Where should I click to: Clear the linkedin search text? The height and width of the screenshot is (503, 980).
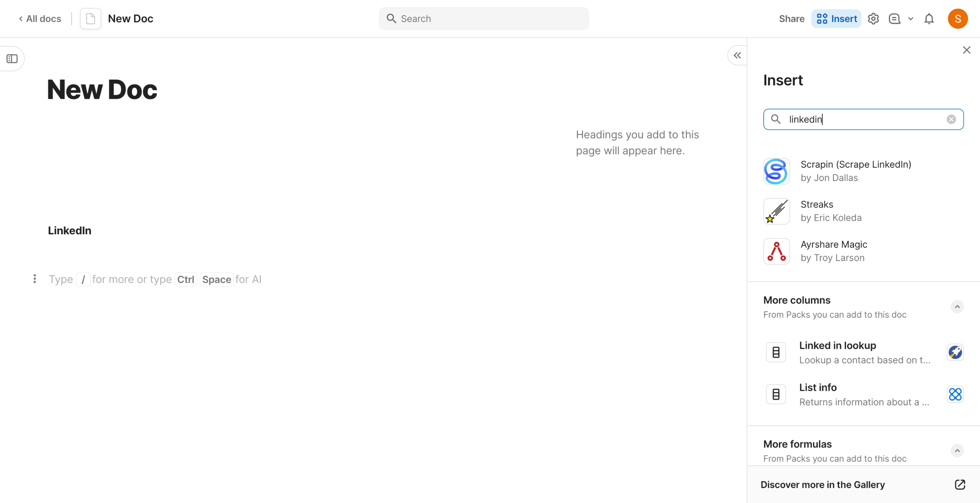[x=951, y=119]
